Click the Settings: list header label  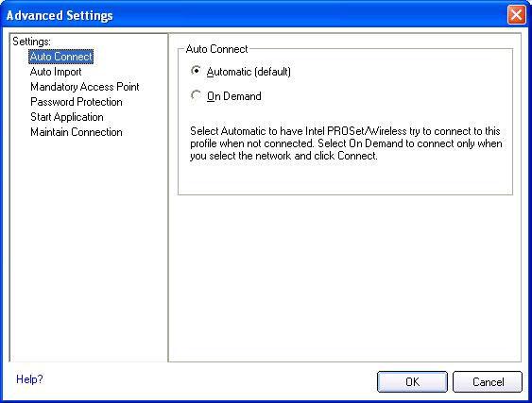click(x=31, y=42)
